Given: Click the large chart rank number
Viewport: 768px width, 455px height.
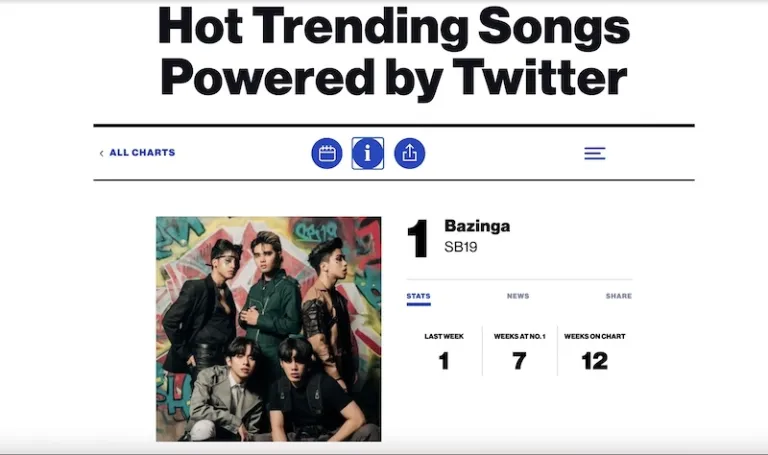Looking at the screenshot, I should pos(418,238).
